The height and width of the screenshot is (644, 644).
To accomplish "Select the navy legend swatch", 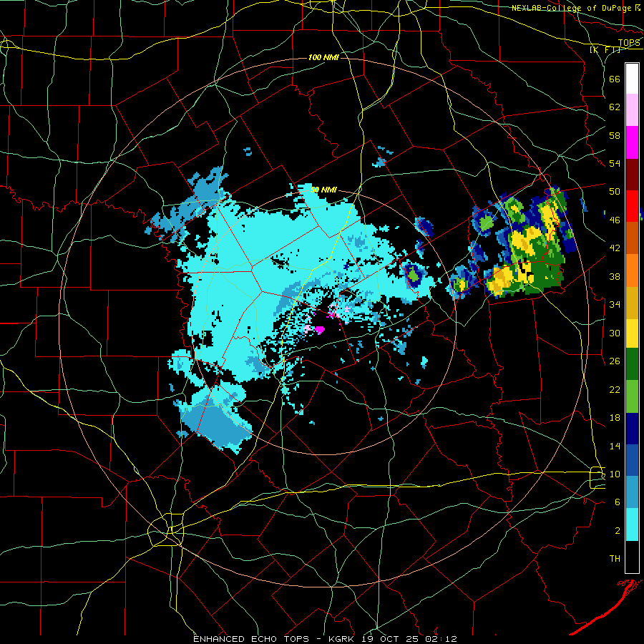I will click(632, 429).
